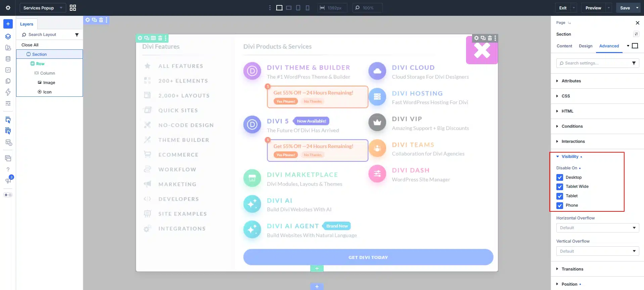
Task: Add new row with green plus button
Action: [317, 268]
